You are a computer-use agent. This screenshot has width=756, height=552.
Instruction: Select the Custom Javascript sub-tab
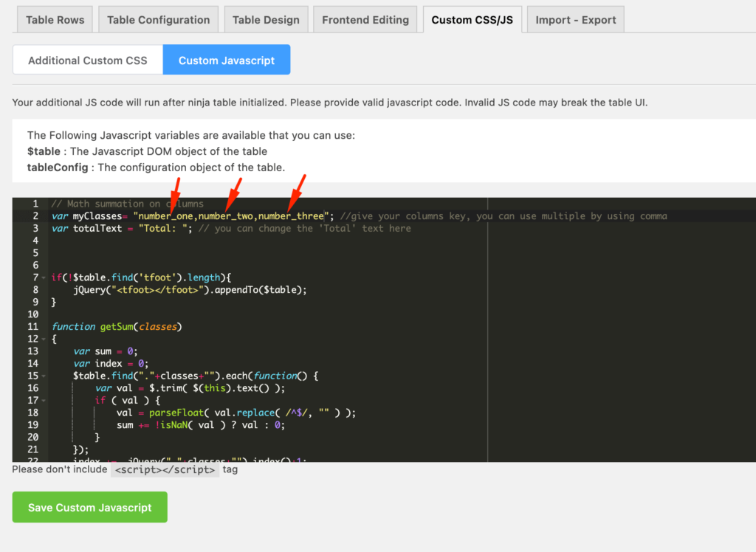click(227, 61)
